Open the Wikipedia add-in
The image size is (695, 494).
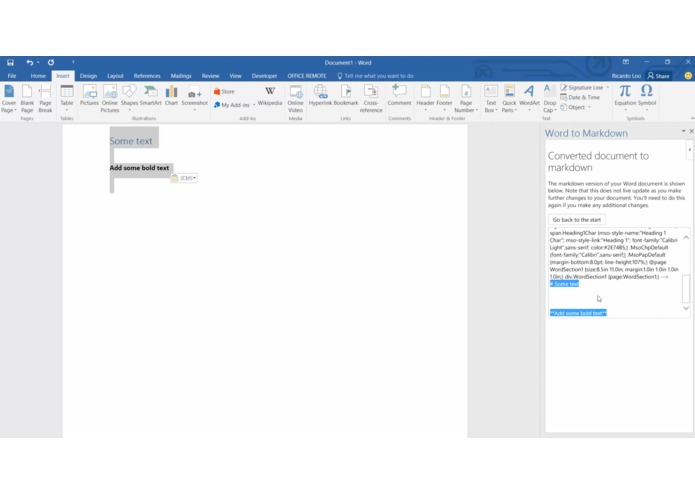point(270,96)
